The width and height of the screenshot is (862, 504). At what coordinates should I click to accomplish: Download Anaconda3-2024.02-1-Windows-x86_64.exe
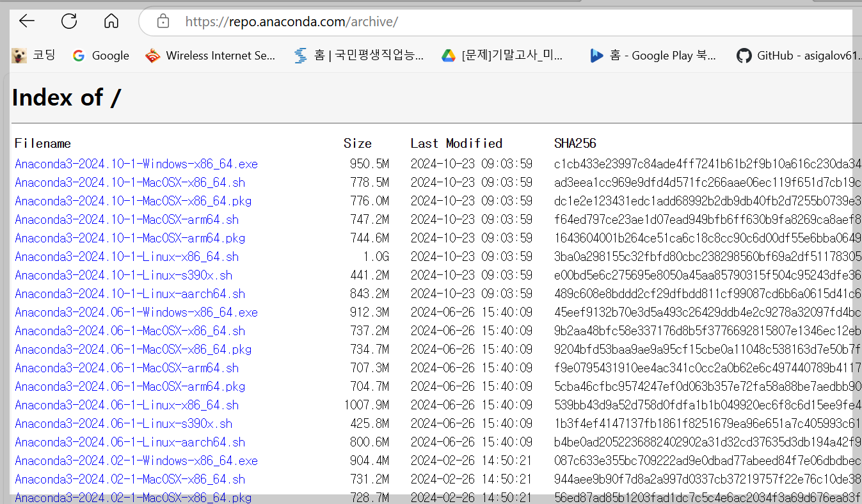pyautogui.click(x=136, y=461)
